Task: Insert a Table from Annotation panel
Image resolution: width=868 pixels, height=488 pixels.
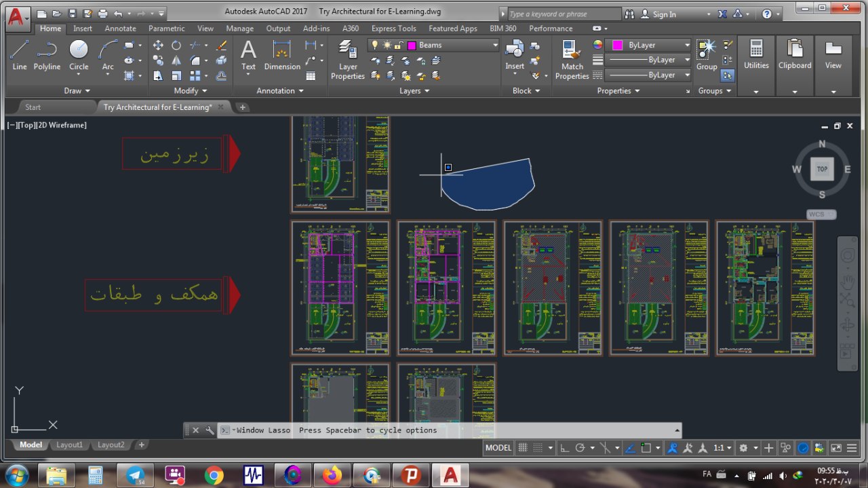Action: click(x=311, y=76)
